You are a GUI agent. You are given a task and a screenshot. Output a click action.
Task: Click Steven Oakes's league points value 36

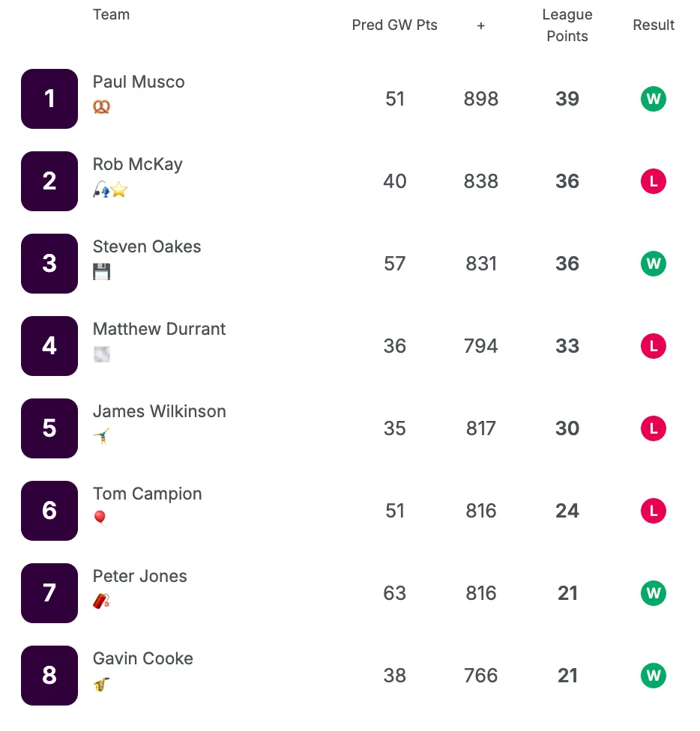coord(567,264)
